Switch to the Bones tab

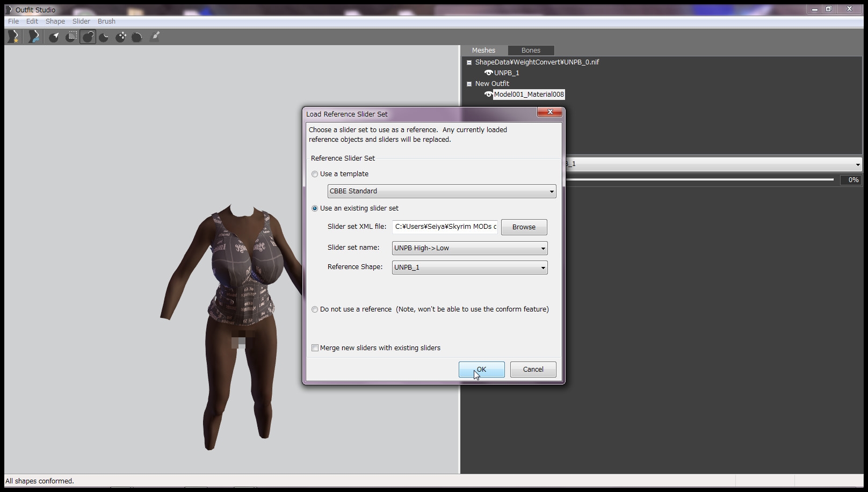point(531,50)
